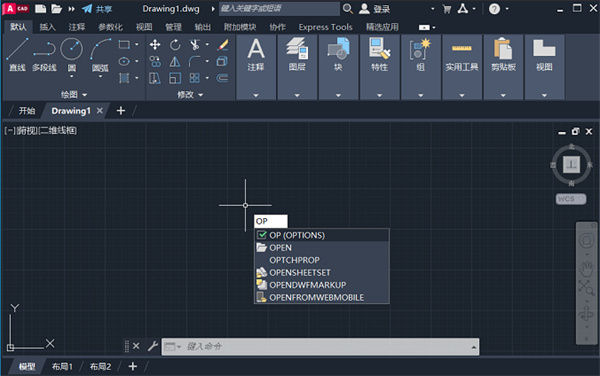Activate the Mirror tool
Screen dimensions: 600x376
click(175, 61)
